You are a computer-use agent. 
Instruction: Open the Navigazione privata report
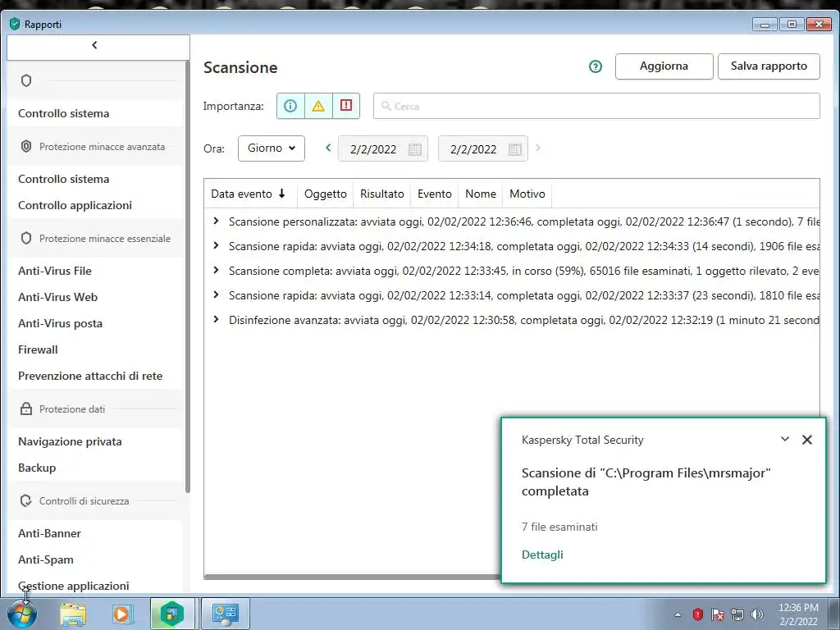[x=70, y=442]
